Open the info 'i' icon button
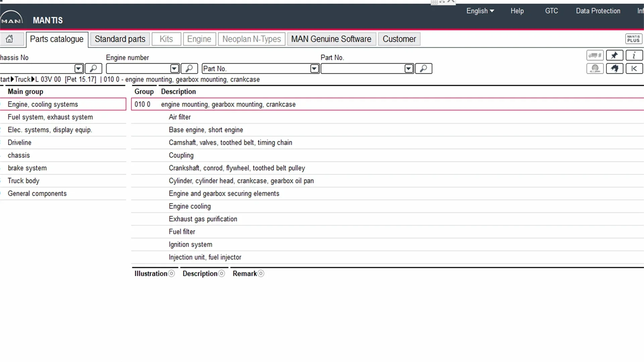This screenshot has height=362, width=644. tap(634, 55)
